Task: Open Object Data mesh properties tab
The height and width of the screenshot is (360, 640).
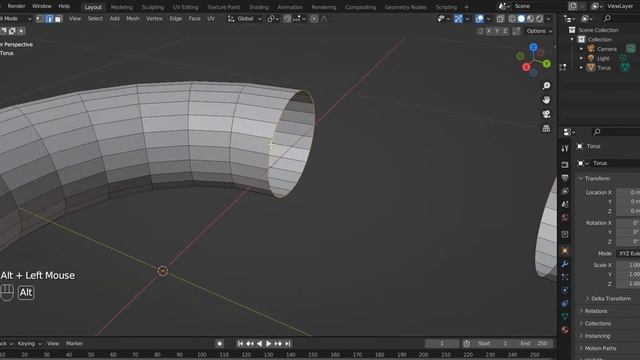Action: click(565, 316)
